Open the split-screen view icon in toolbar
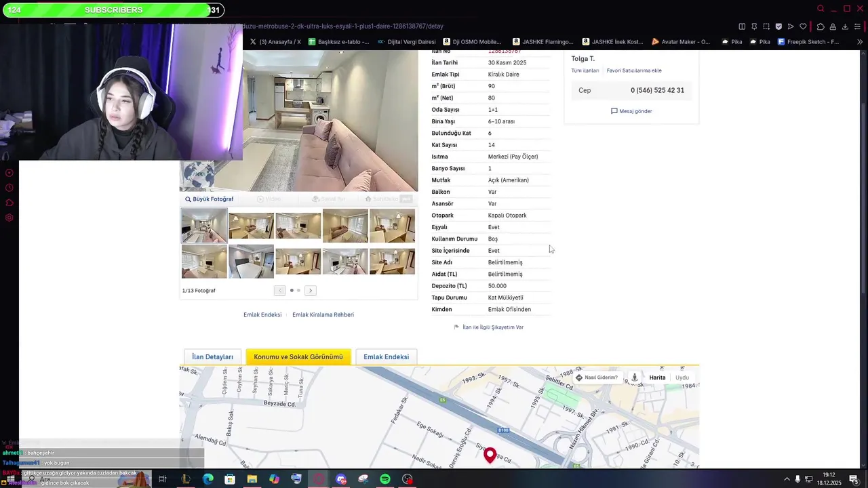The height and width of the screenshot is (488, 868). 742,26
